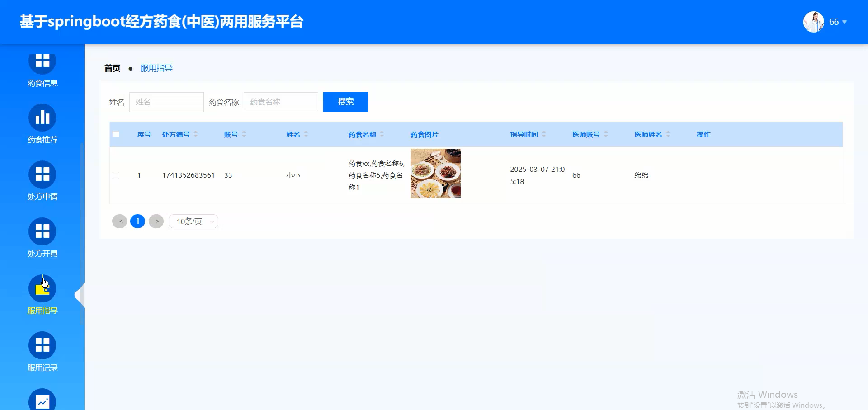Go to the next page with > button
Viewport: 868px width, 410px height.
(x=156, y=221)
